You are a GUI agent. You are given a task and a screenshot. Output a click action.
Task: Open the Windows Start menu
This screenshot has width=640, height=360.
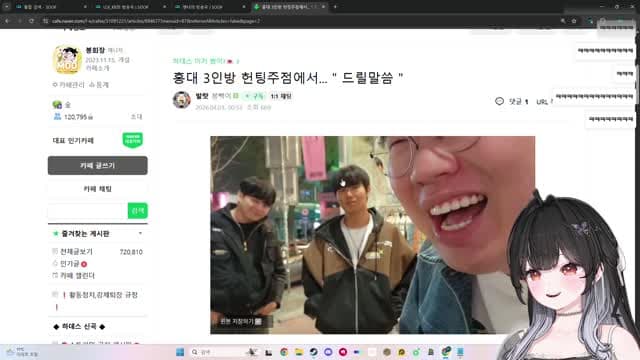coord(180,352)
